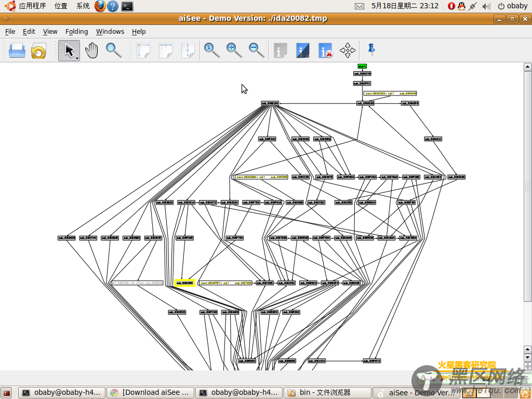Image resolution: width=532 pixels, height=399 pixels.
Task: Launch the terminal from the top panel
Action: [127, 6]
